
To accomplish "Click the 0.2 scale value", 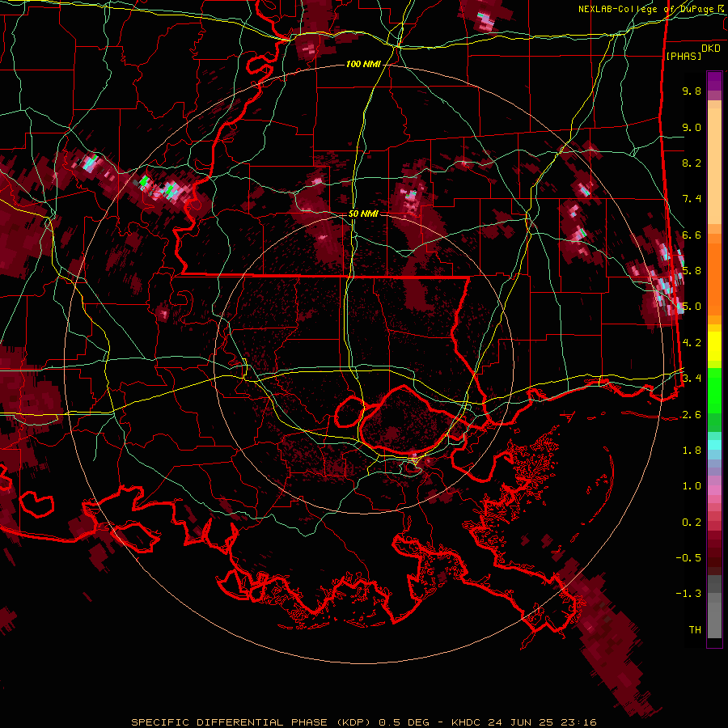I will 692,523.
